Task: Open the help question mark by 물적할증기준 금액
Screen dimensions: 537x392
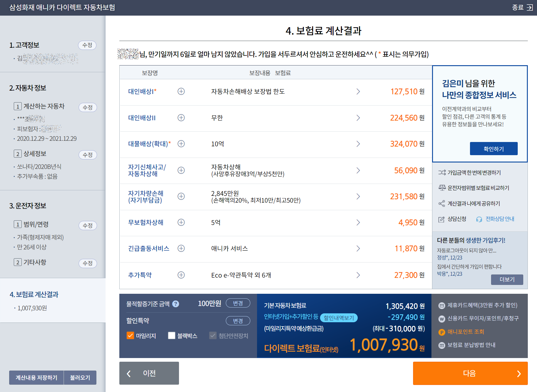Action: (176, 304)
